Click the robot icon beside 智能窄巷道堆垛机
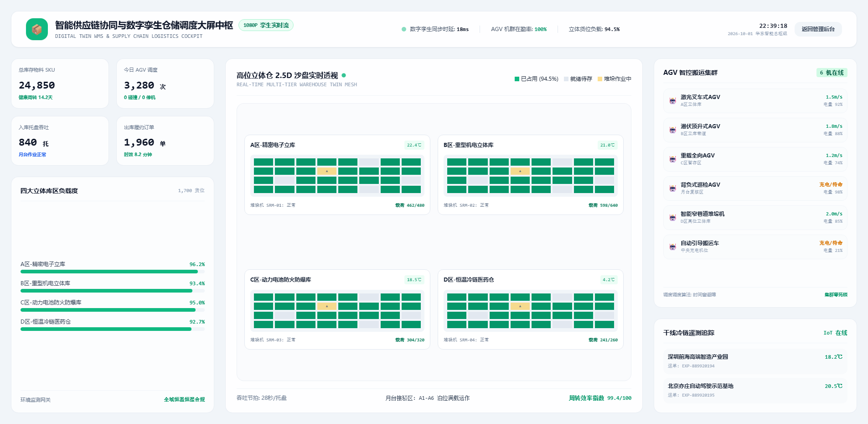The image size is (868, 424). pos(672,217)
